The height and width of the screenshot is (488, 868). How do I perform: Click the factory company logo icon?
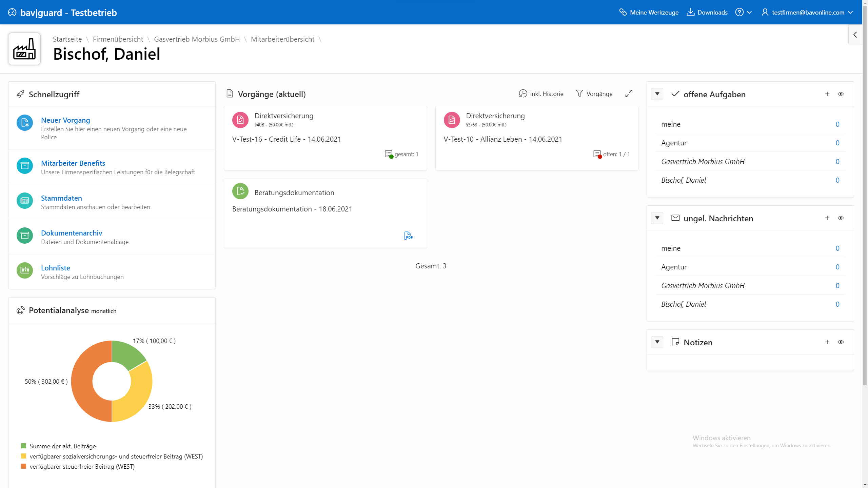[x=24, y=49]
